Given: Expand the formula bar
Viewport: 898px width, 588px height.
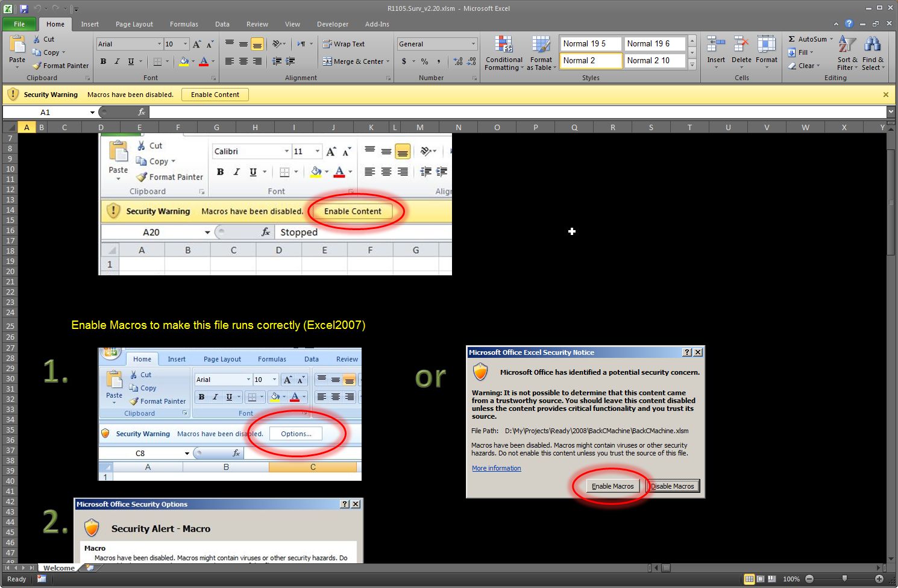Looking at the screenshot, I should pyautogui.click(x=891, y=112).
